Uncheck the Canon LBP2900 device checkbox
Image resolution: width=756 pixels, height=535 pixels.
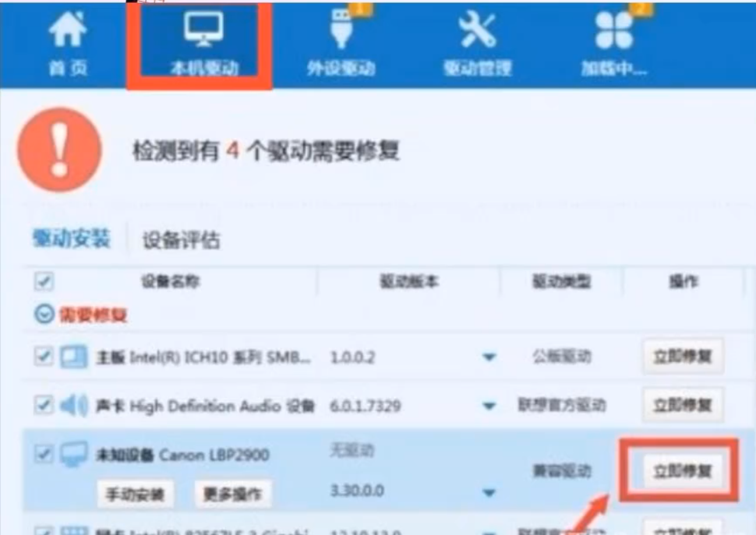coord(44,453)
